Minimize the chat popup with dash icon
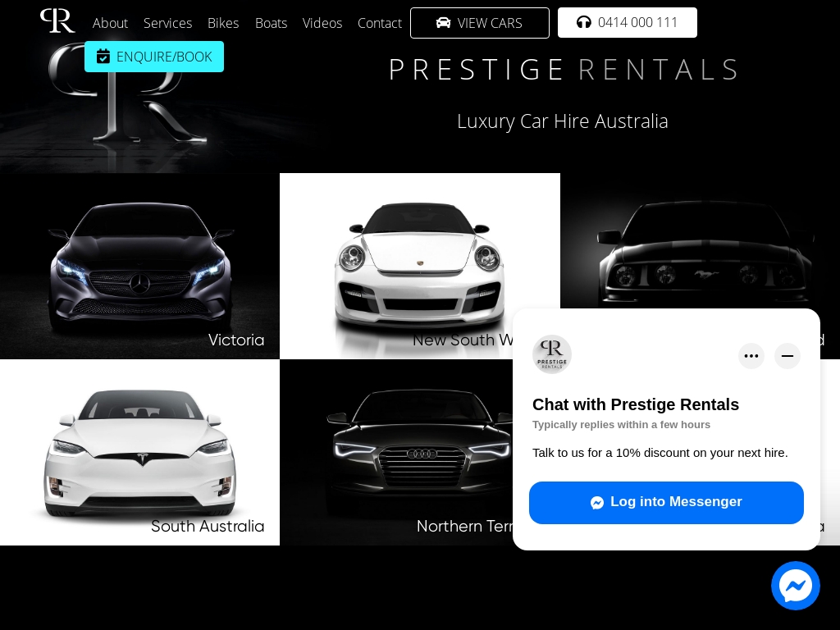Screen dimensions: 840x630 [787, 356]
